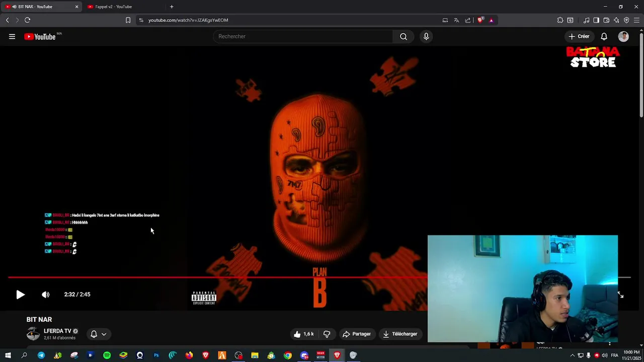Viewport: 644px width, 362px height.
Task: Click the page vertical scrollbar
Action: 641,75
